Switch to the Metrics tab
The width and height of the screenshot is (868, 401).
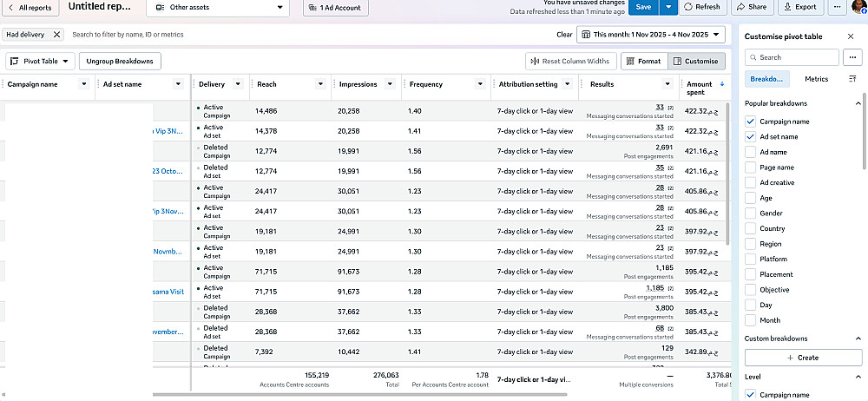[x=816, y=79]
